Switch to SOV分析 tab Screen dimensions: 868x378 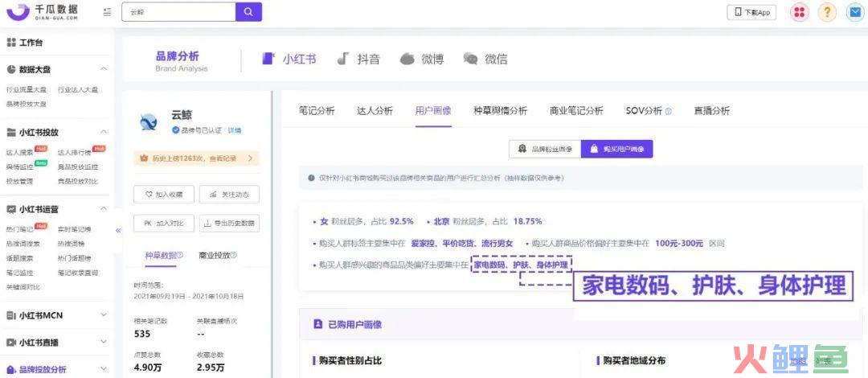click(644, 110)
